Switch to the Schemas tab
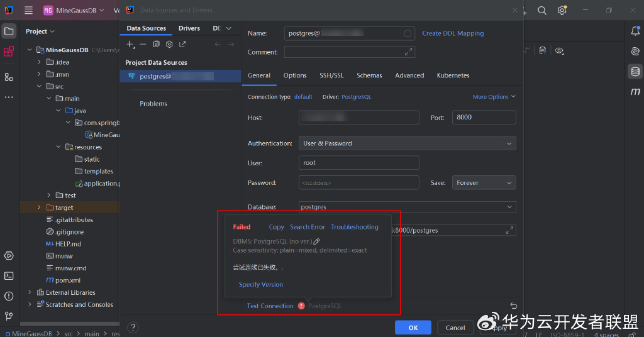The width and height of the screenshot is (644, 337). point(369,75)
